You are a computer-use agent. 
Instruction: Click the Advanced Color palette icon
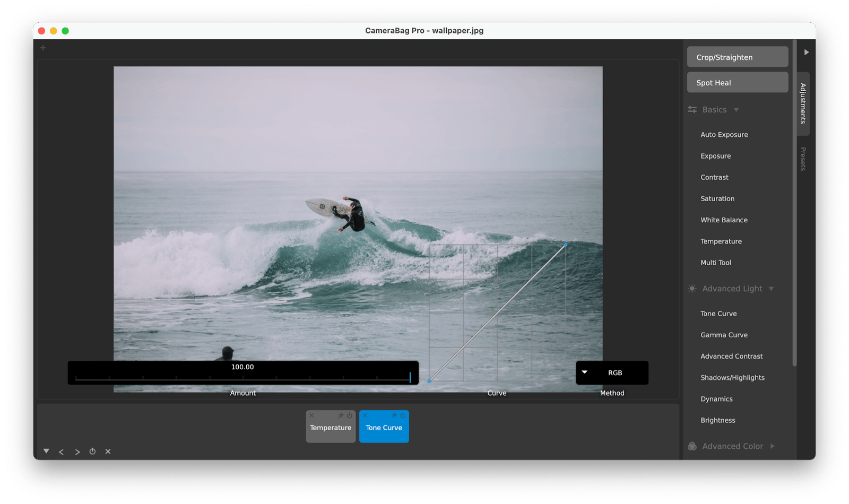pyautogui.click(x=692, y=446)
